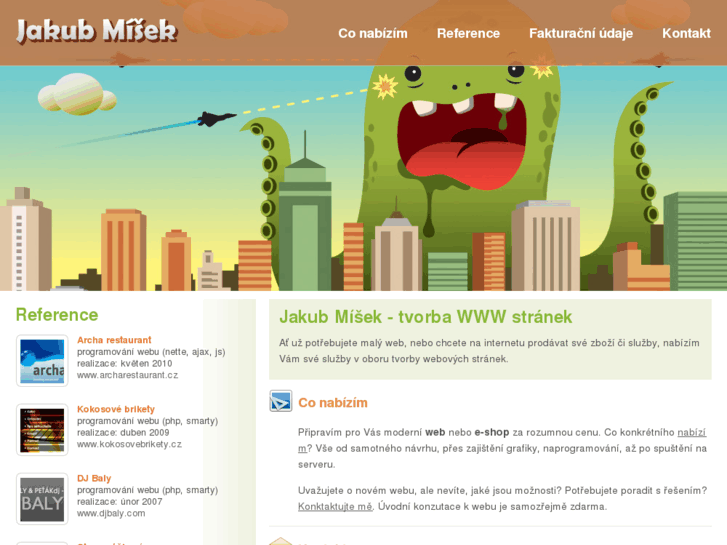Screen dimensions: 727x545
Task: Open the Archa restaurant thumbnail image
Action: click(42, 361)
